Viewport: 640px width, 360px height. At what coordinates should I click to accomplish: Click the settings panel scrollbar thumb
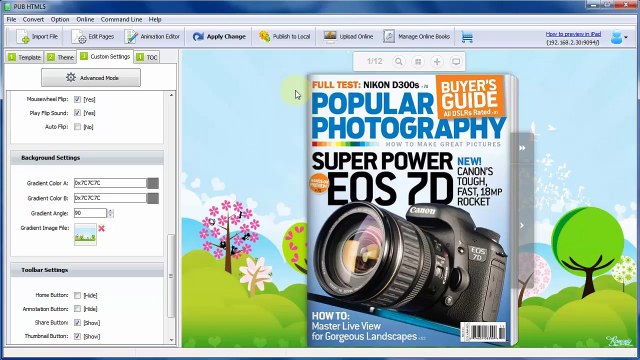click(x=171, y=276)
